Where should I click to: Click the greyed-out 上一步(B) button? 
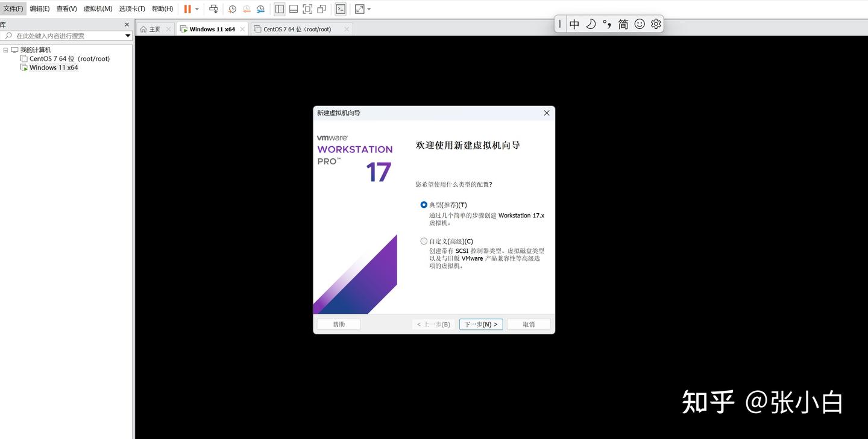433,325
